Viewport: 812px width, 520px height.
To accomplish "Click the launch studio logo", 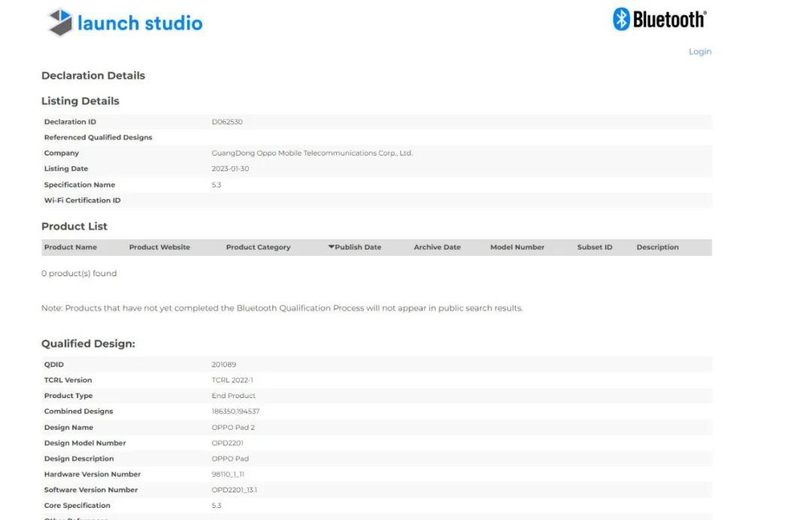I will click(x=125, y=23).
